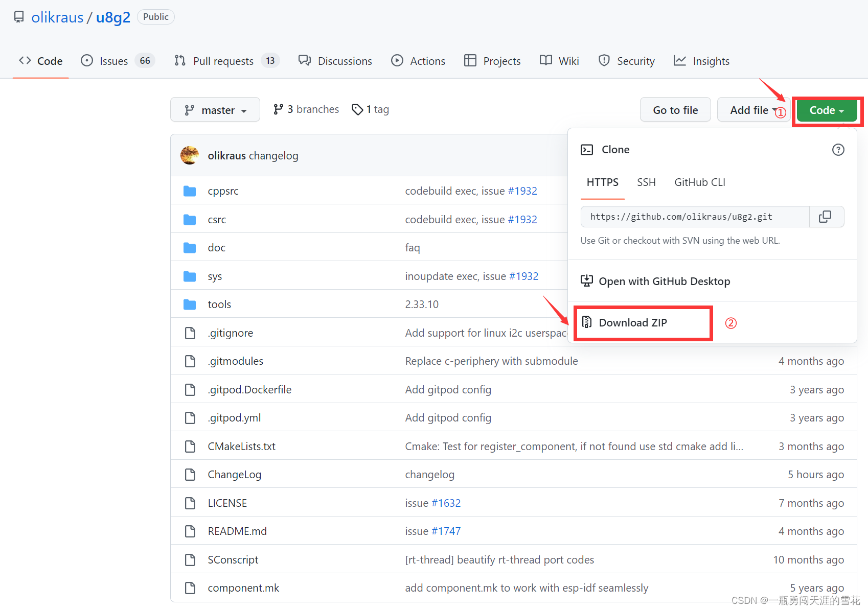Click the .gitpod.yml file icon

click(190, 418)
